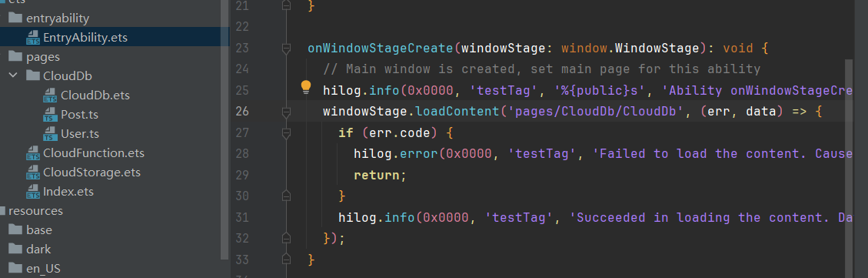The height and width of the screenshot is (278, 868).
Task: Click the comment text on line 24
Action: pyautogui.click(x=542, y=69)
